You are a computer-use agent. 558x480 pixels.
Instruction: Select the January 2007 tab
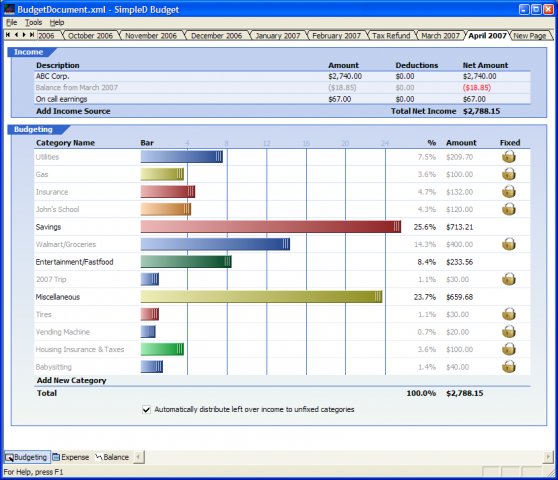click(278, 36)
